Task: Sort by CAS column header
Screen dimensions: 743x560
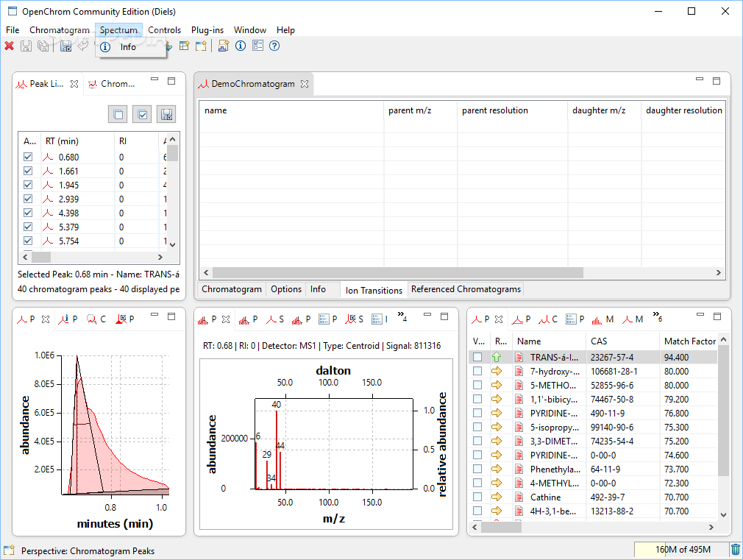Action: tap(622, 341)
